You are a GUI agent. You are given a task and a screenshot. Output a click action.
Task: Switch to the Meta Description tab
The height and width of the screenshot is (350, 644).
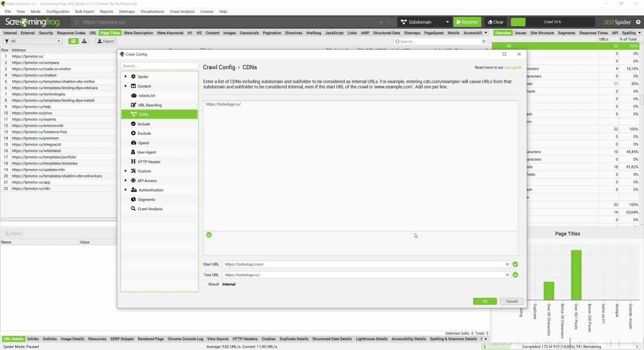(x=138, y=33)
